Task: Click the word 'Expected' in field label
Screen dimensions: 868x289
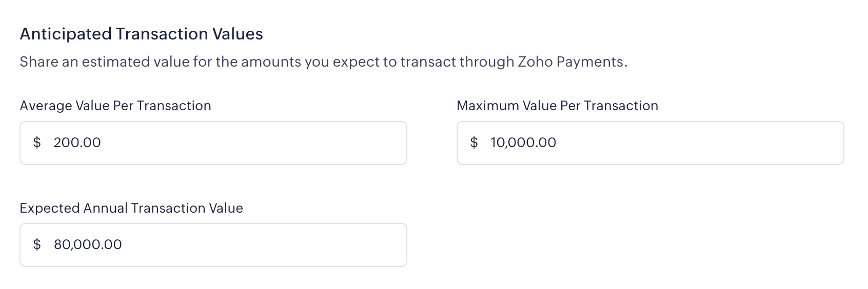Action: click(x=49, y=208)
